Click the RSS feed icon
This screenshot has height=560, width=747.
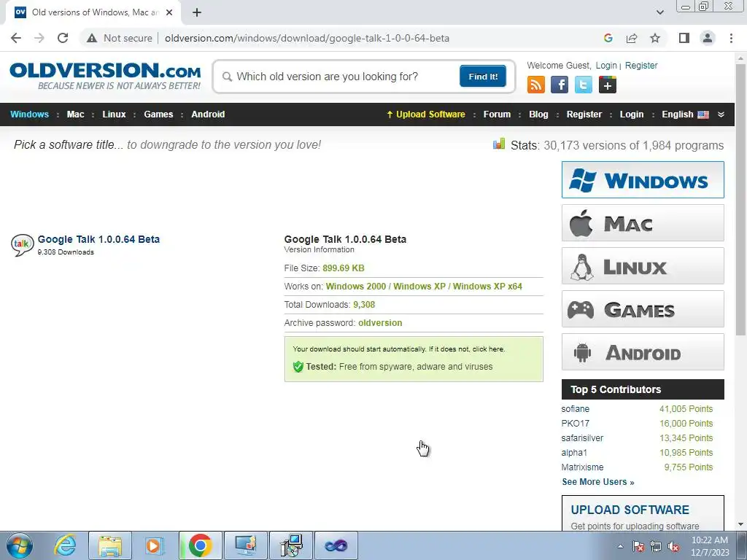coord(536,85)
